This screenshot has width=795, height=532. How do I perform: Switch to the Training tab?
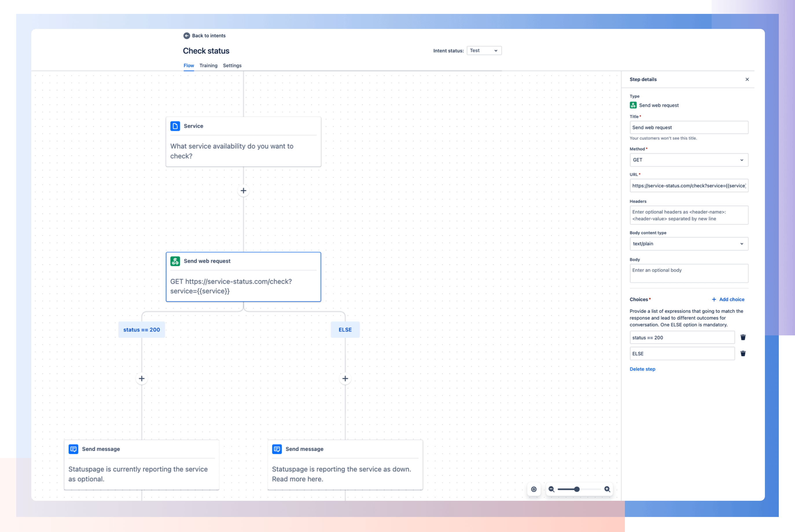tap(209, 65)
